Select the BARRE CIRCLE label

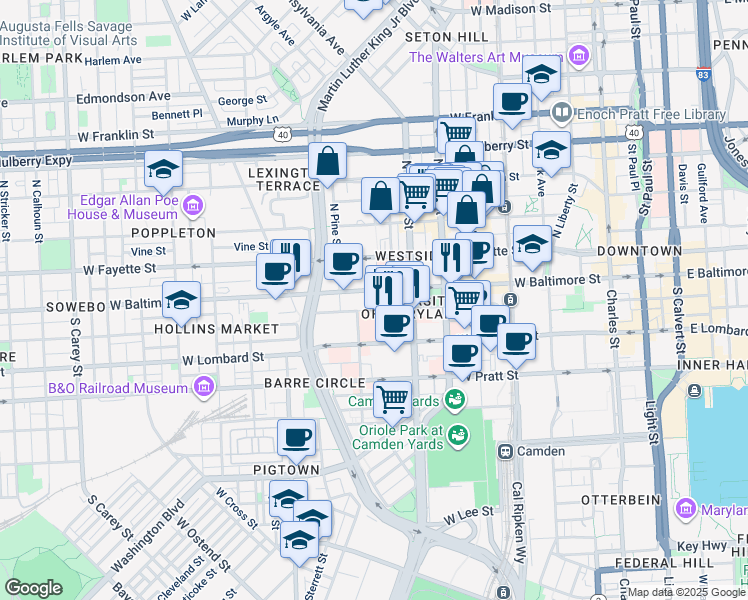(x=315, y=383)
